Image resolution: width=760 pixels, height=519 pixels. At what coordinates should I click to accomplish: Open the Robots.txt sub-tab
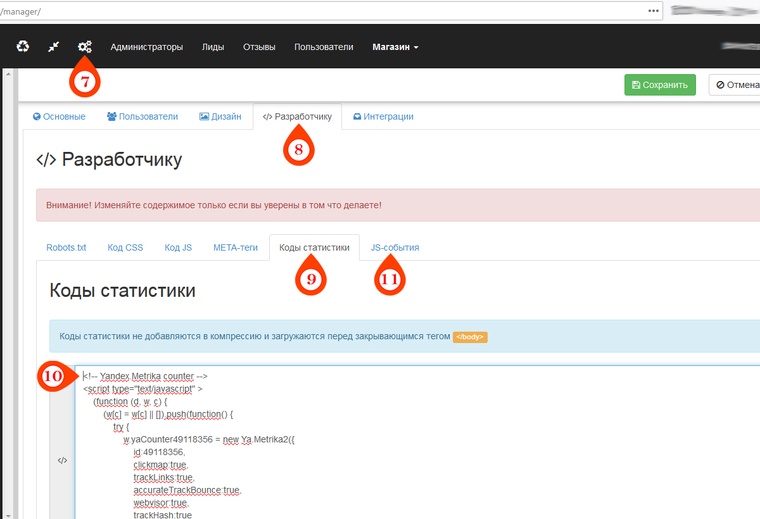(x=67, y=247)
